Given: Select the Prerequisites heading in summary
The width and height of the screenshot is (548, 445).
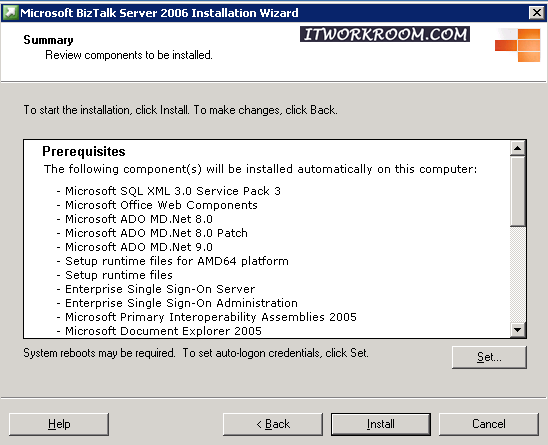Looking at the screenshot, I should click(x=84, y=151).
